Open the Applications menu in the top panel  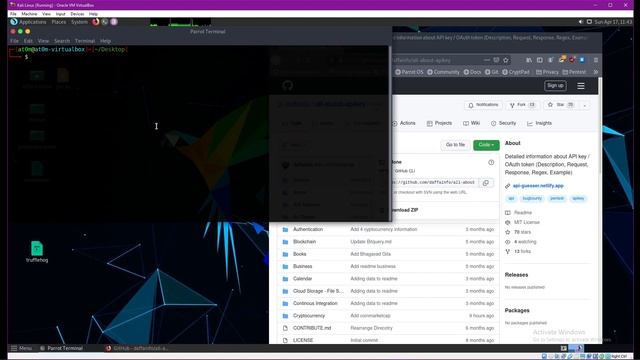[33, 22]
